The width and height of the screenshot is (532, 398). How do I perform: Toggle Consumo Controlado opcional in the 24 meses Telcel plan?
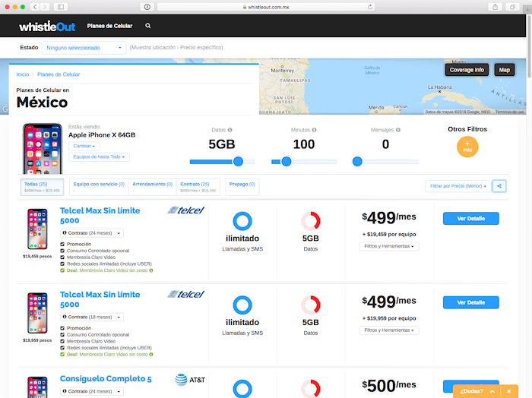tap(62, 251)
